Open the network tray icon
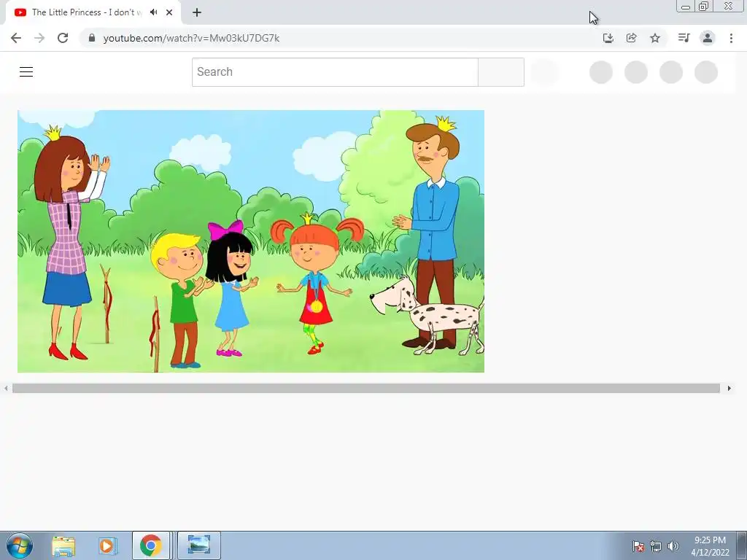The image size is (747, 560). pyautogui.click(x=656, y=546)
